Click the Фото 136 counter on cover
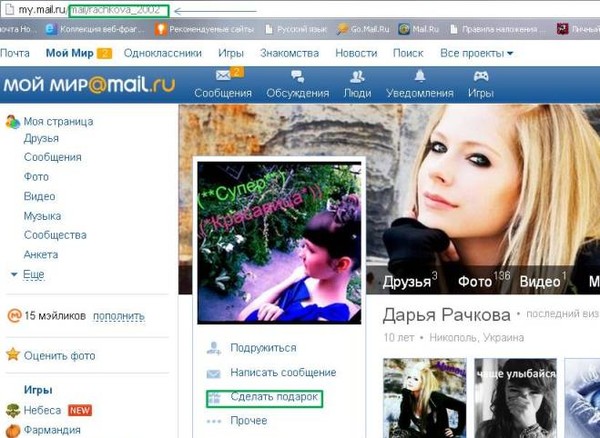Viewport: 600px width, 438px height. click(484, 281)
